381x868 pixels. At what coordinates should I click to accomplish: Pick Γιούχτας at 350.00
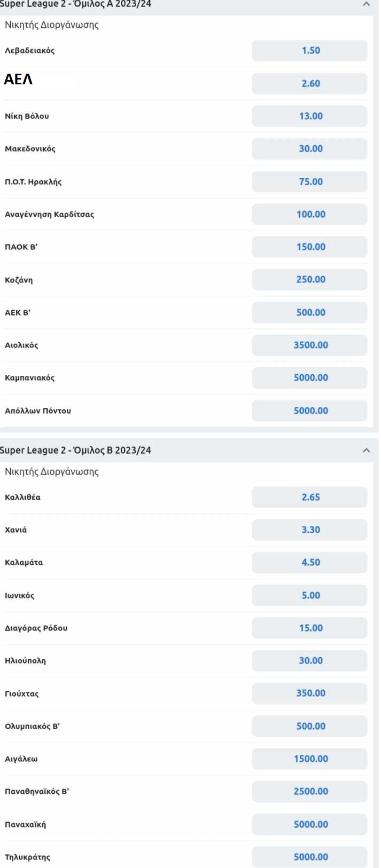(310, 693)
